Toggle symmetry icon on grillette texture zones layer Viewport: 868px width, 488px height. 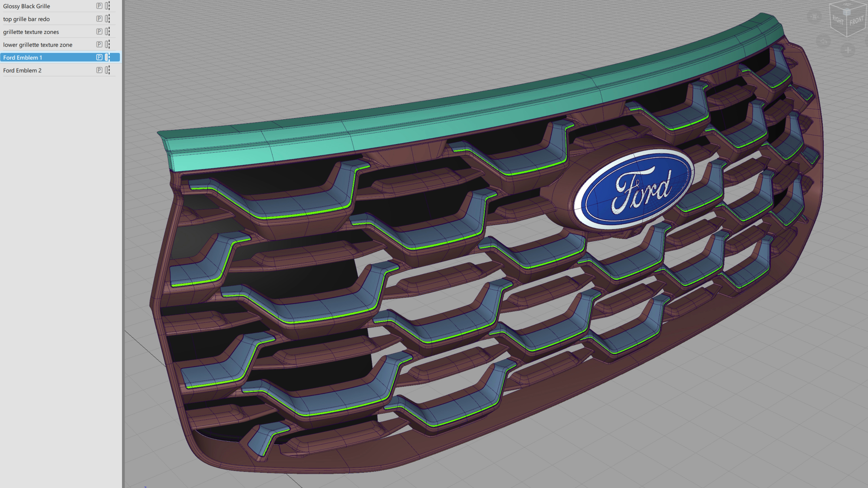108,31
